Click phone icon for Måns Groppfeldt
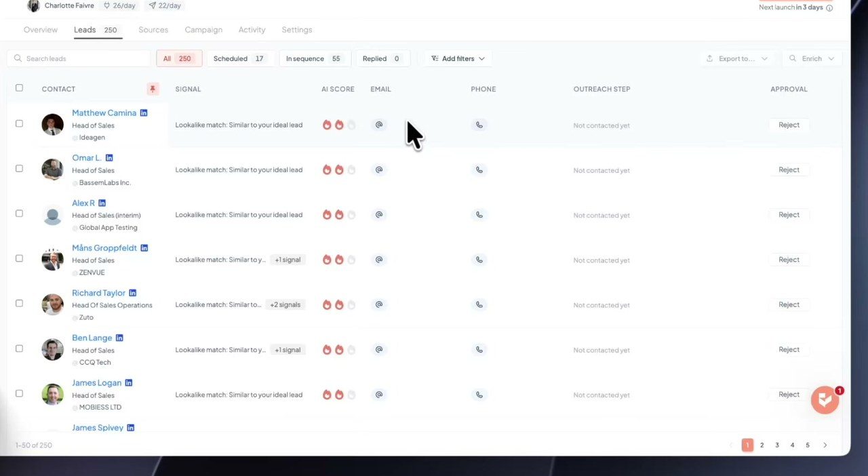868x476 pixels. [x=479, y=260]
